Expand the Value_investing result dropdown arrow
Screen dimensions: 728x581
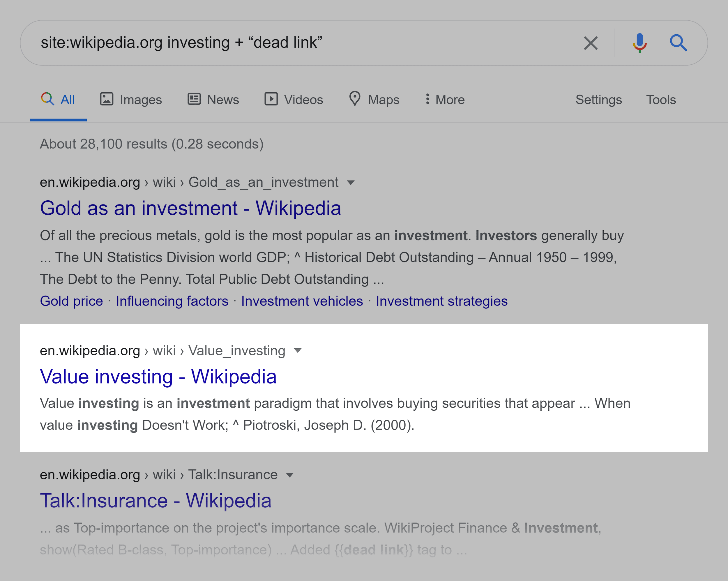298,351
